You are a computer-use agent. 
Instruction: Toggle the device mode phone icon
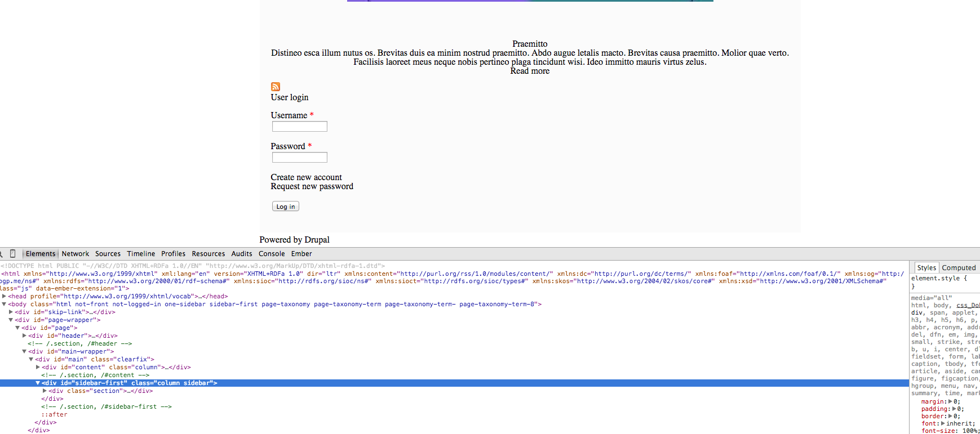[13, 254]
